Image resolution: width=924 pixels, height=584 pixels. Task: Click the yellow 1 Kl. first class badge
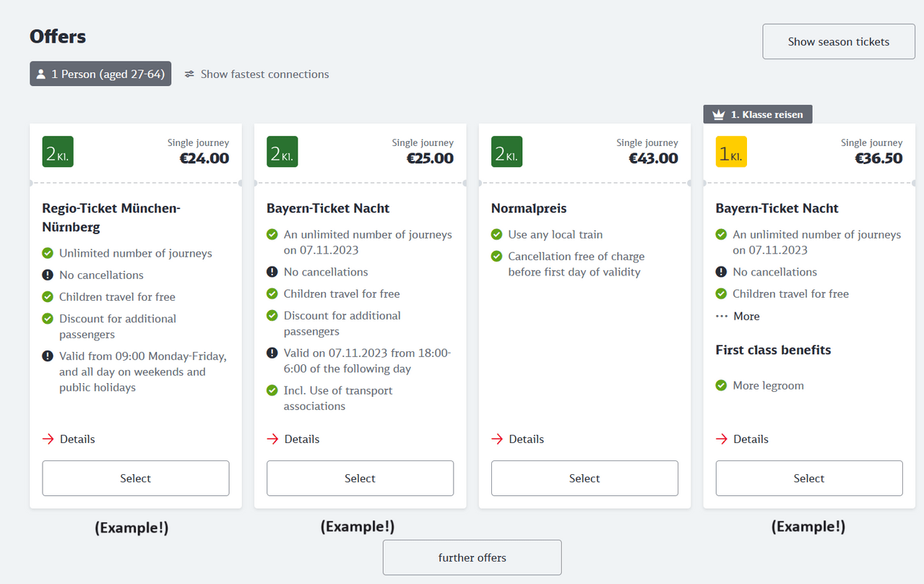coord(731,152)
